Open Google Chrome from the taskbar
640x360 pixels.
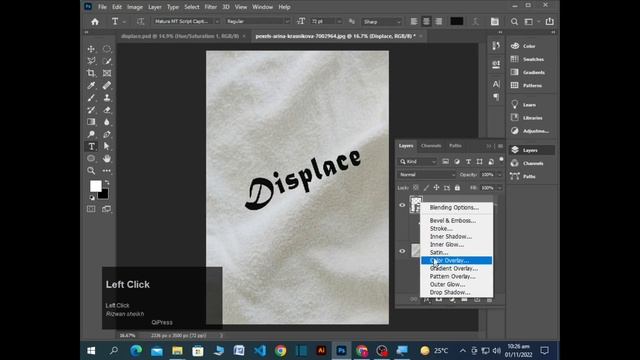coord(280,351)
